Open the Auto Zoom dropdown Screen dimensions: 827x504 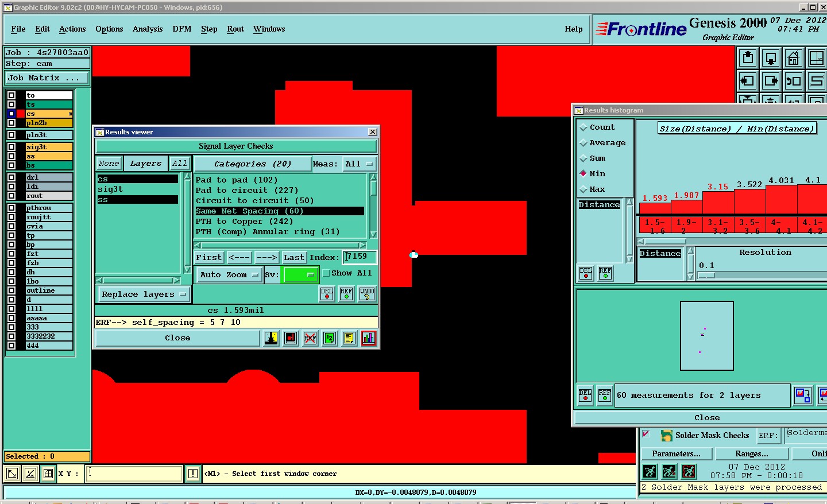[229, 275]
